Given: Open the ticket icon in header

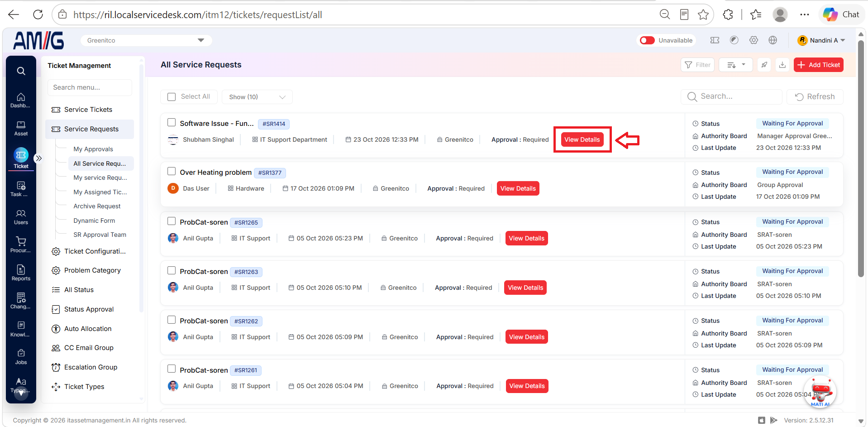Looking at the screenshot, I should click(715, 40).
